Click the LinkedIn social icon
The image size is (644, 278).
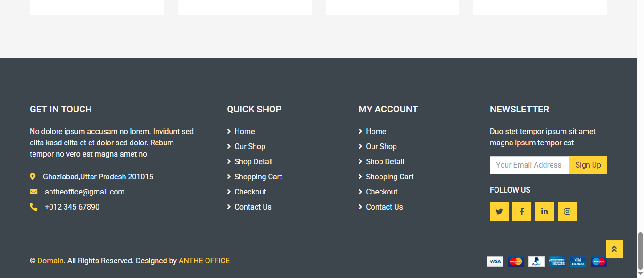click(x=544, y=211)
